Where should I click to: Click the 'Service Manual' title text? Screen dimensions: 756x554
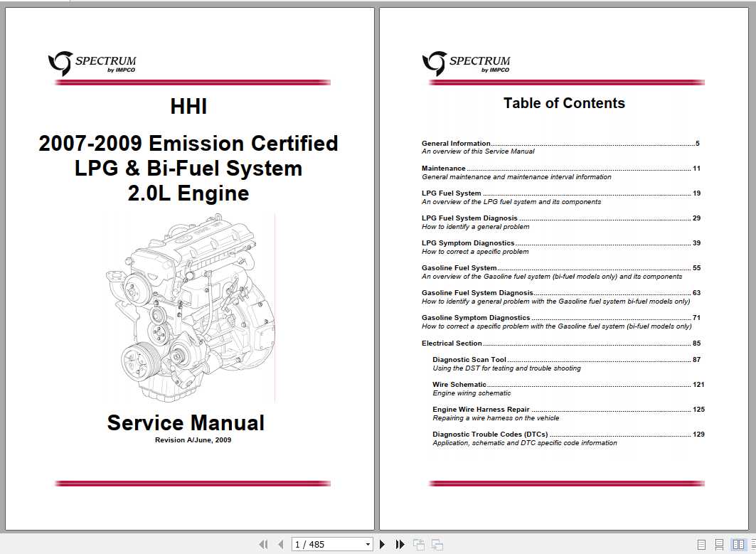tap(186, 423)
